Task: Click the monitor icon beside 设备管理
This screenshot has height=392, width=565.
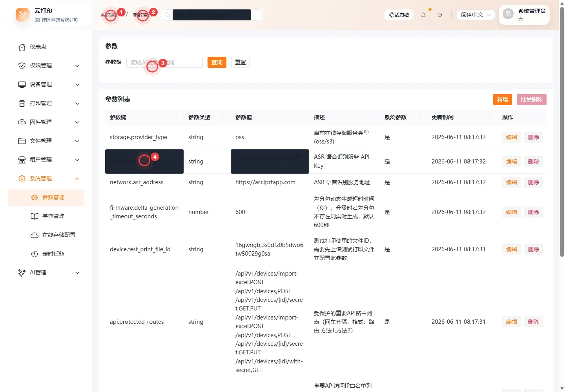Action: click(x=22, y=85)
